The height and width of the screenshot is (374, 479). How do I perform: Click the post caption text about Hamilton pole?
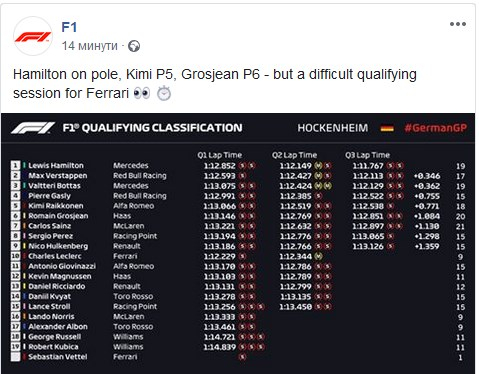[x=215, y=84]
